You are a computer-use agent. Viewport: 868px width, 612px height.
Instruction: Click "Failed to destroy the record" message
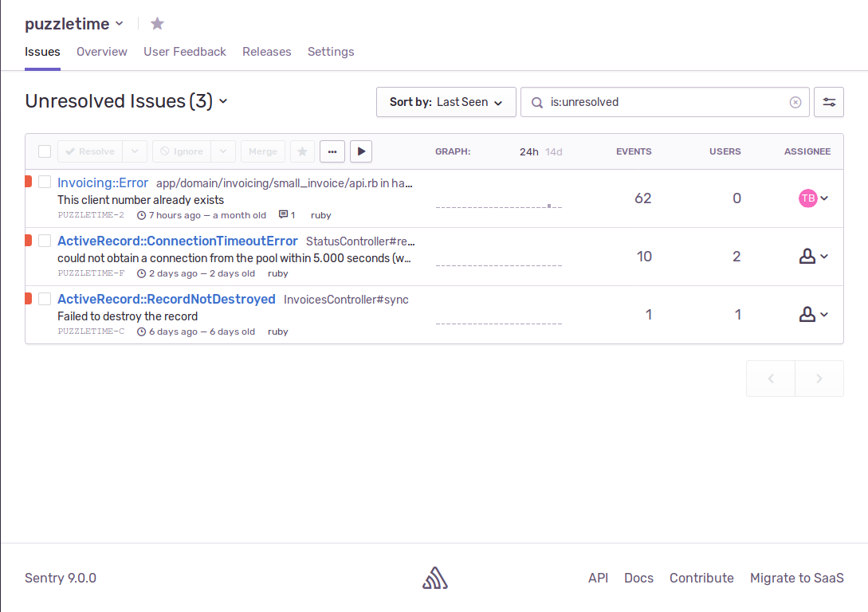tap(128, 316)
